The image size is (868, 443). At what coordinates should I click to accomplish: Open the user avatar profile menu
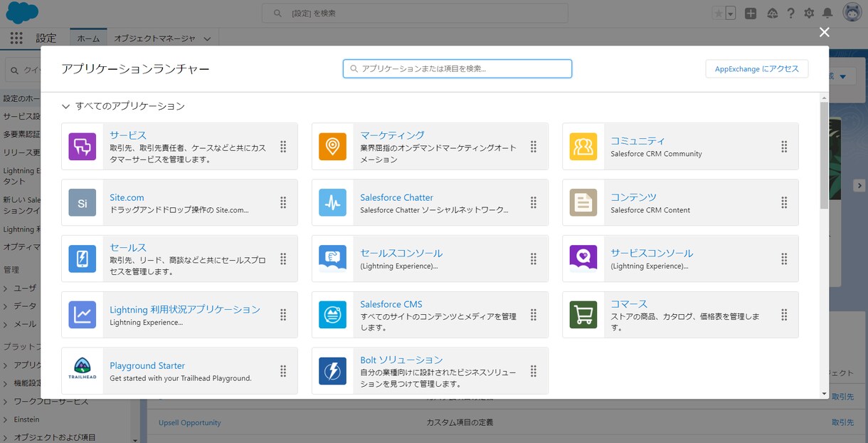(852, 13)
